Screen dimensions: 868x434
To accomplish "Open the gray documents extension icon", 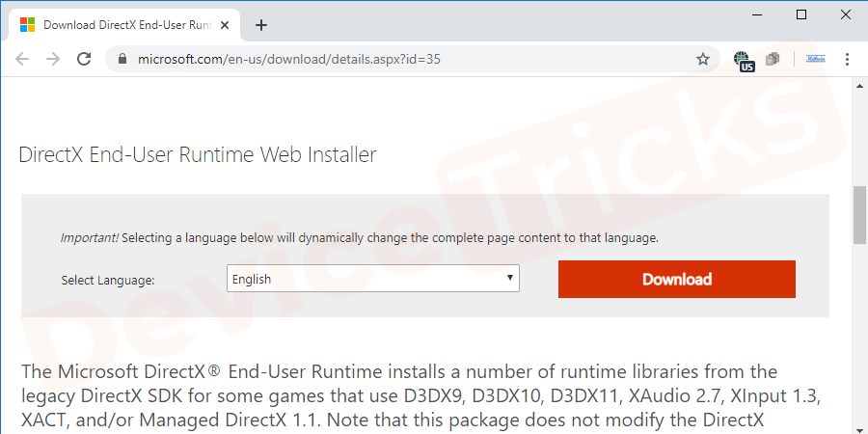I will coord(773,59).
